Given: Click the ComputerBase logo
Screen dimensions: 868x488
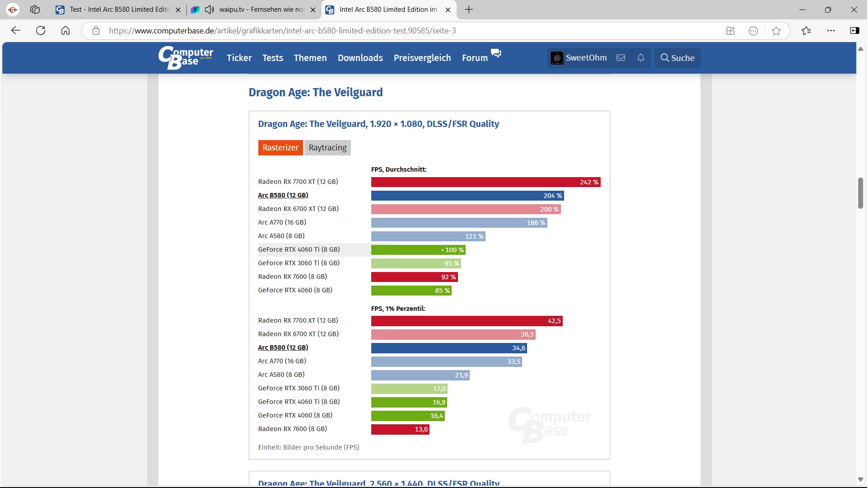Looking at the screenshot, I should tap(186, 58).
